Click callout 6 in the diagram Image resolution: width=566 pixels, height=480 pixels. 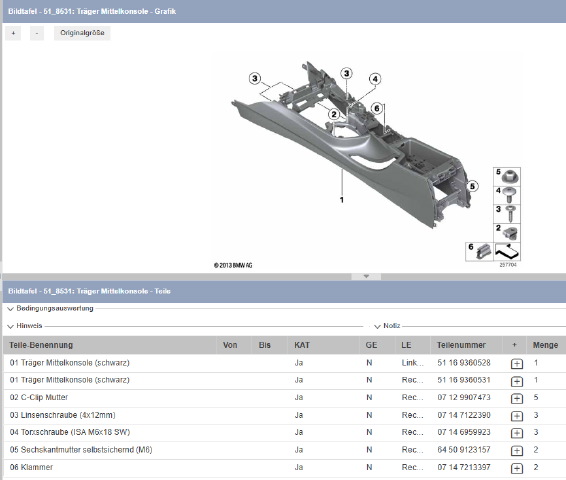click(377, 108)
